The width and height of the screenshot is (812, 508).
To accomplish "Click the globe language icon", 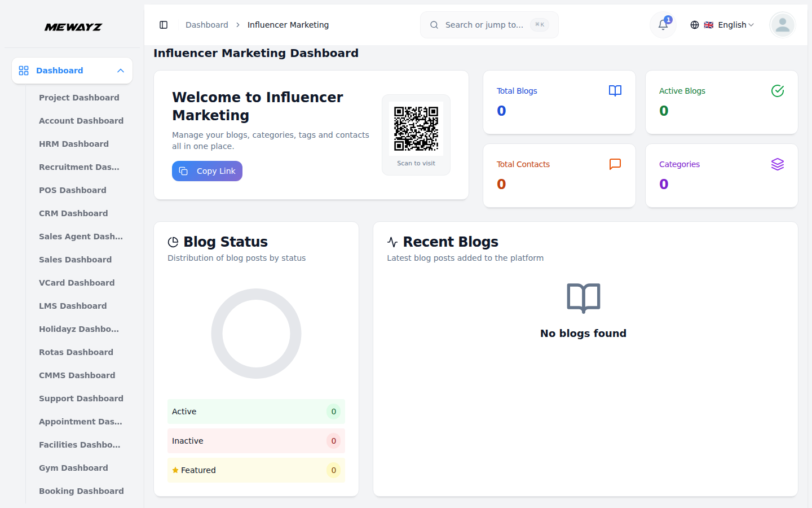I will (695, 25).
